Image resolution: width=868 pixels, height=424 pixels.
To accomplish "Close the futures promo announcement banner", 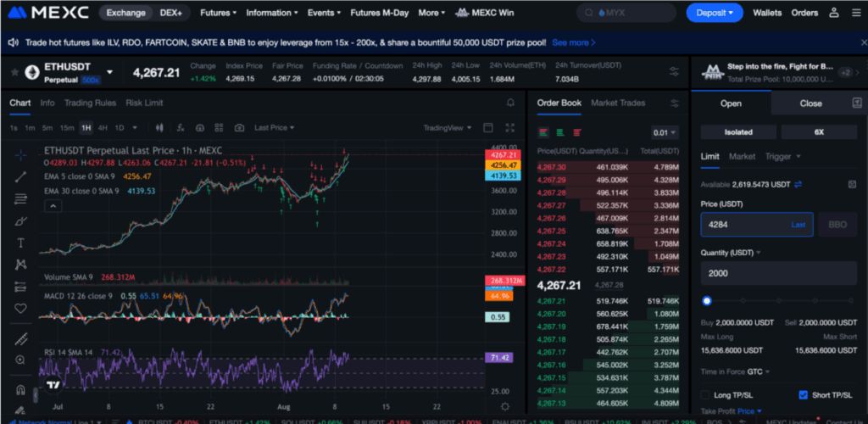I will [864, 42].
